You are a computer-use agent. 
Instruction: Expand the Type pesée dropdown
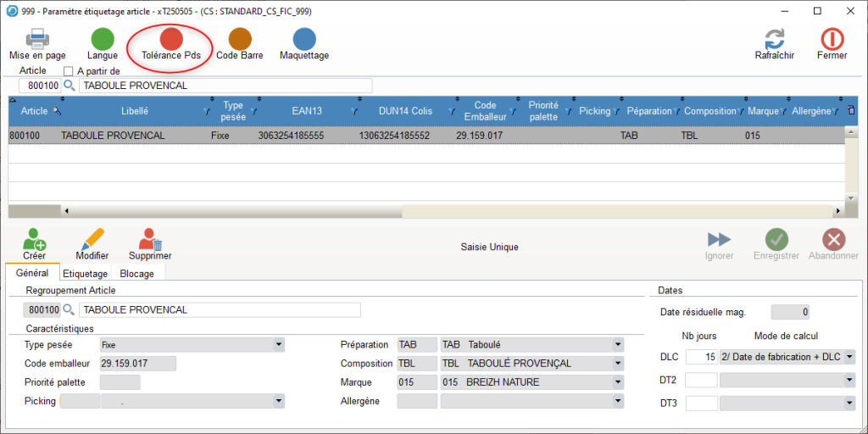[x=278, y=345]
